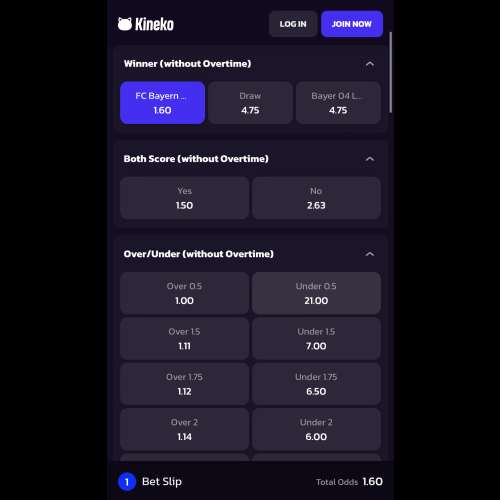Open the Bet Slip bottom bar
Image resolution: width=500 pixels, height=500 pixels.
tap(250, 481)
